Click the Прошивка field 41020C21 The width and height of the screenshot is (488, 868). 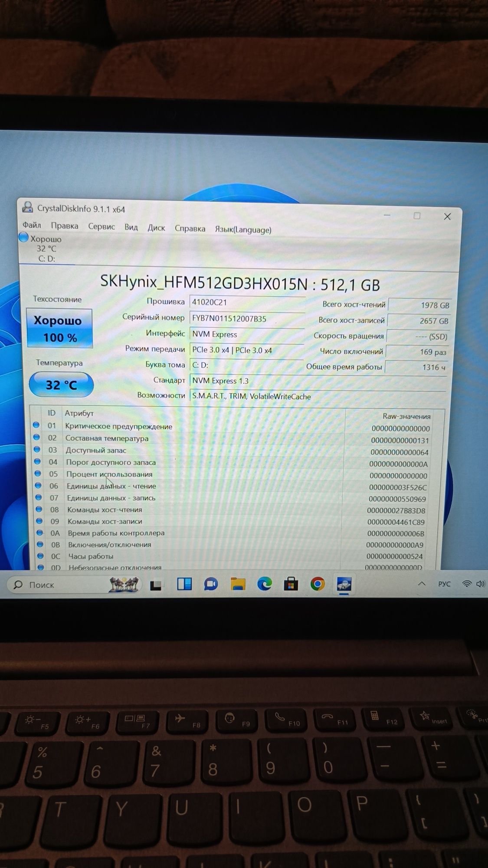pyautogui.click(x=247, y=302)
